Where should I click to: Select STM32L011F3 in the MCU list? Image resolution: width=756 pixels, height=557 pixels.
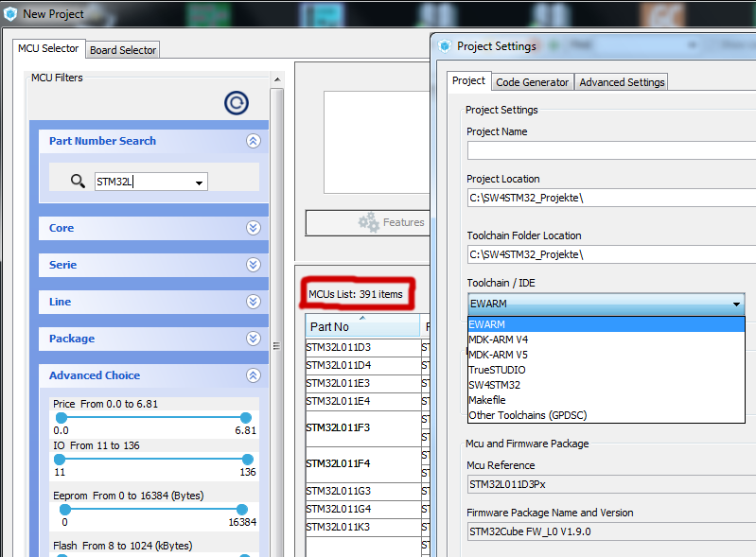coord(363,427)
